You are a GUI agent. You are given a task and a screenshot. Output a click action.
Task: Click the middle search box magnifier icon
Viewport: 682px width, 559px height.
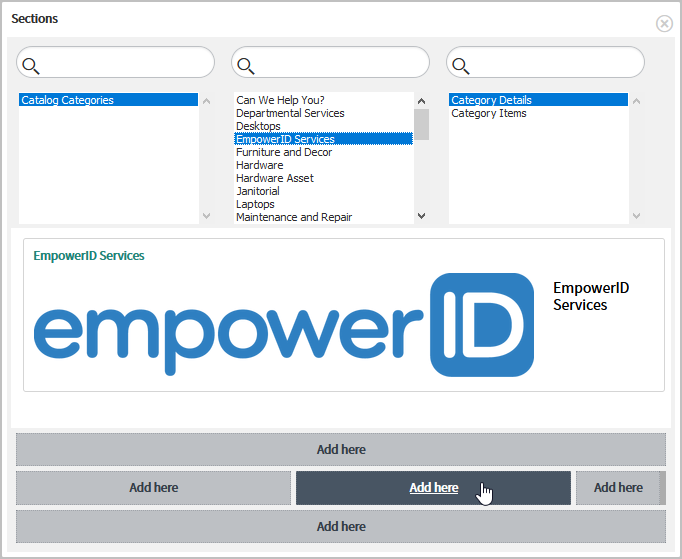tap(246, 66)
